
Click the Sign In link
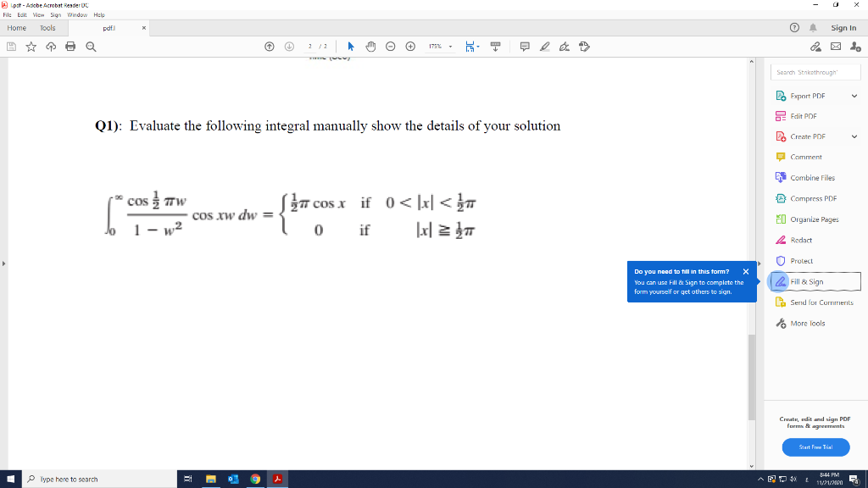pos(843,27)
